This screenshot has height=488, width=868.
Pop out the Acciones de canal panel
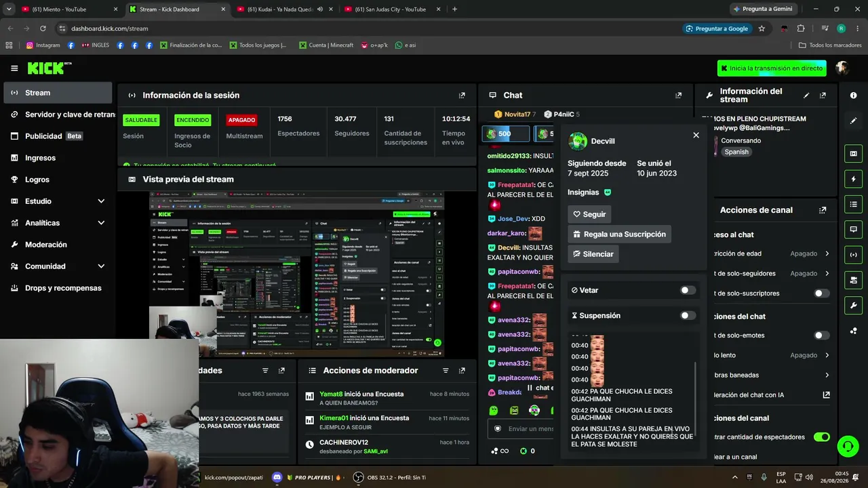click(x=823, y=210)
